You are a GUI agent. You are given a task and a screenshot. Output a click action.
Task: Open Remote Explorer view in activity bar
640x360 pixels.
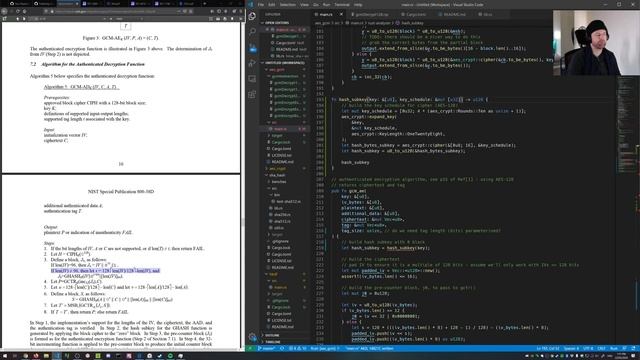pos(253,79)
